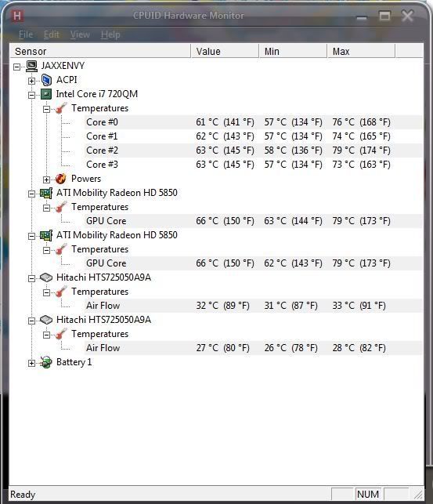Collapse the Intel Core i7 720QM node
This screenshot has height=504, width=433.
31,95
